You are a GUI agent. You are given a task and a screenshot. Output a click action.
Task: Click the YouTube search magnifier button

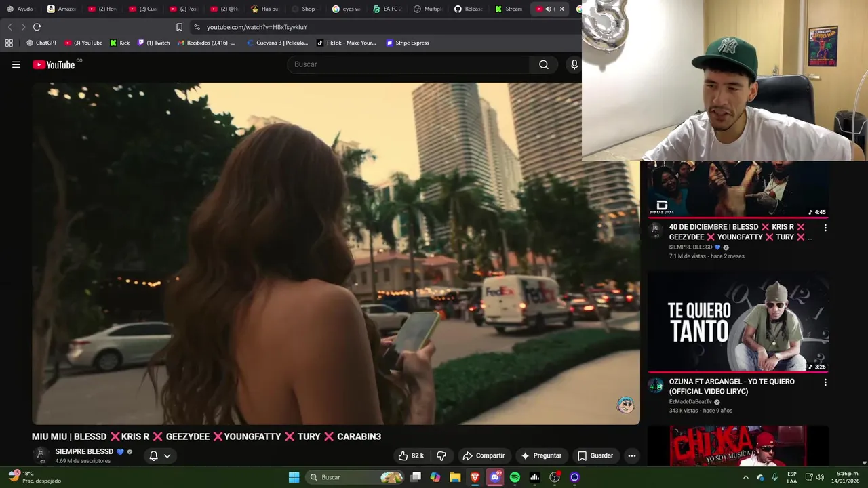point(544,64)
